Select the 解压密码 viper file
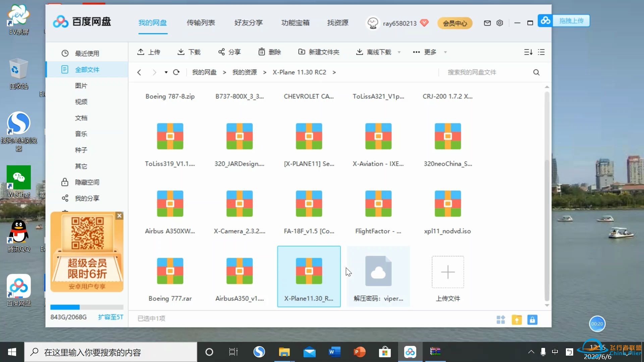Screen dimensions: 644x362 [378, 277]
